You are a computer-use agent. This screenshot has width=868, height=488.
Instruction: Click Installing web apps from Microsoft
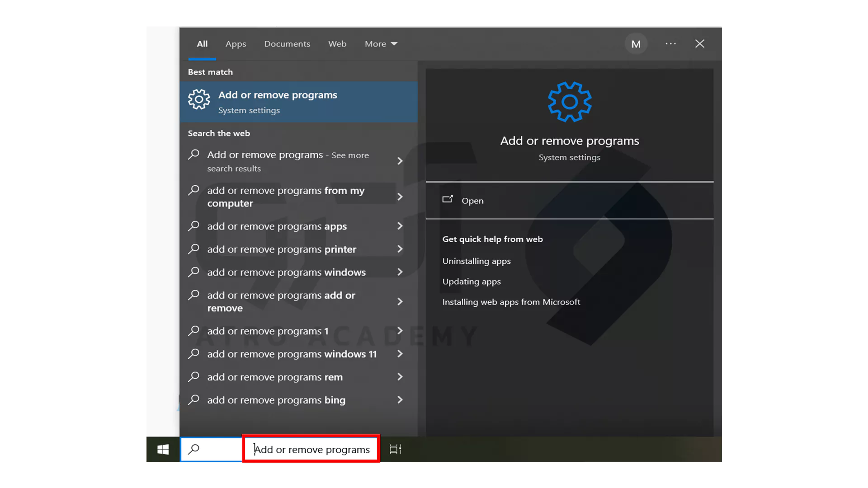[511, 302]
